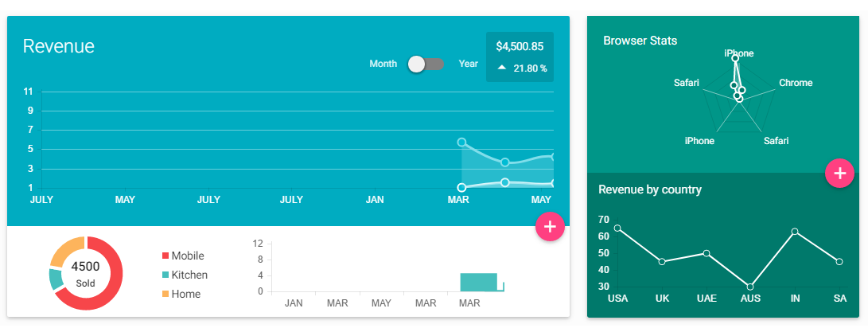Click the pink plus button on Browser Stats card

(840, 174)
